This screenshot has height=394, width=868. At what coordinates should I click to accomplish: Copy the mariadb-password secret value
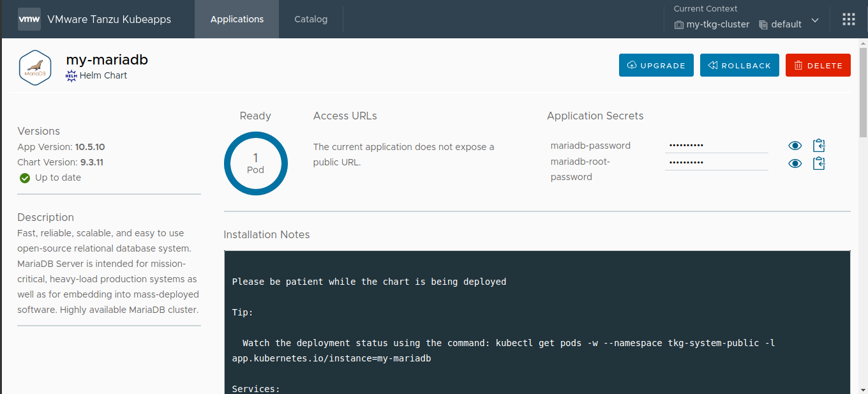tap(819, 145)
